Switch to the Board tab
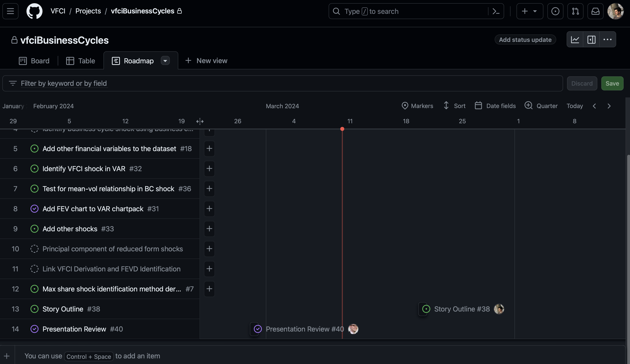The image size is (630, 364). (34, 61)
